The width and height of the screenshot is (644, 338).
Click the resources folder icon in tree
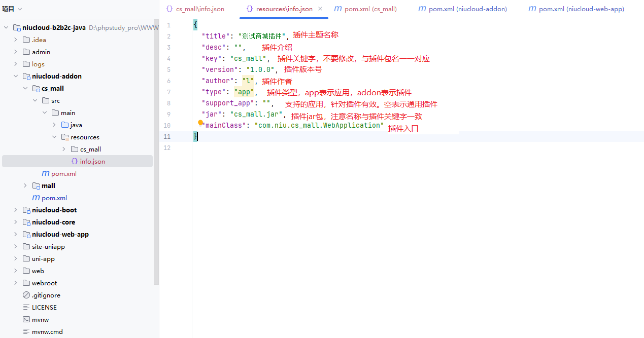pyautogui.click(x=65, y=137)
